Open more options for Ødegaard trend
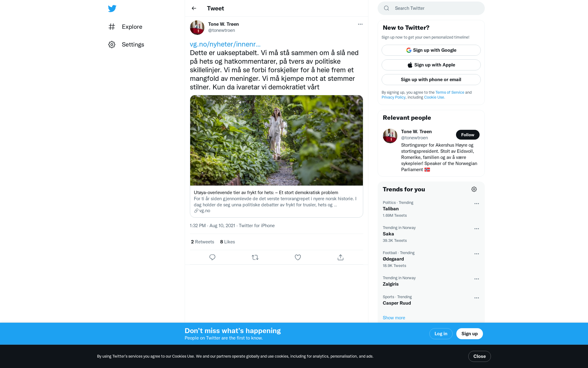The width and height of the screenshot is (588, 368). [477, 254]
